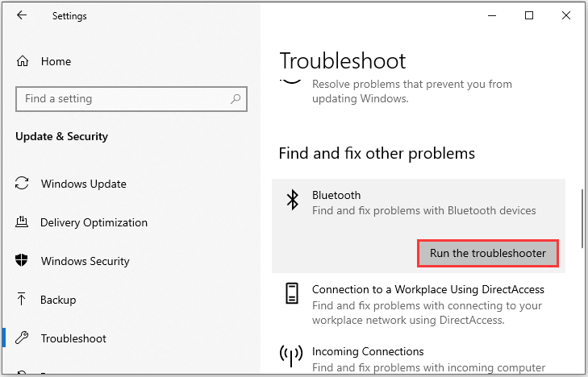Expand the Incoming Connections troubleshooter

click(368, 351)
